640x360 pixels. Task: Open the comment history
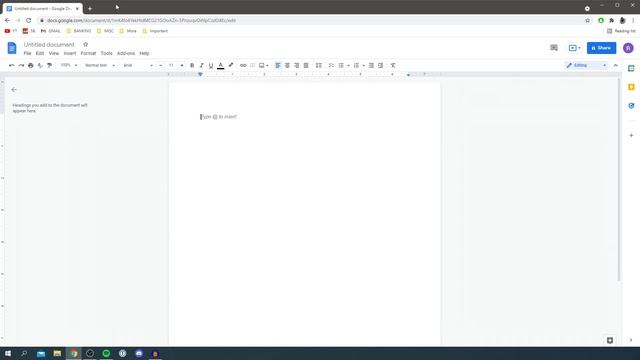click(x=554, y=48)
